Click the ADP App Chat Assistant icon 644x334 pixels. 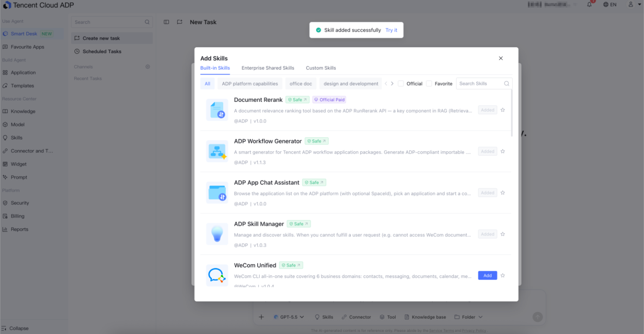(217, 193)
